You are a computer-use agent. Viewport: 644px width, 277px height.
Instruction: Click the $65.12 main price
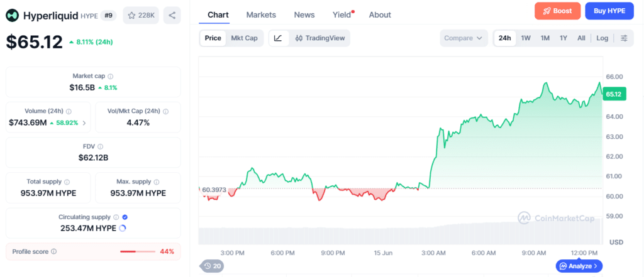[34, 42]
